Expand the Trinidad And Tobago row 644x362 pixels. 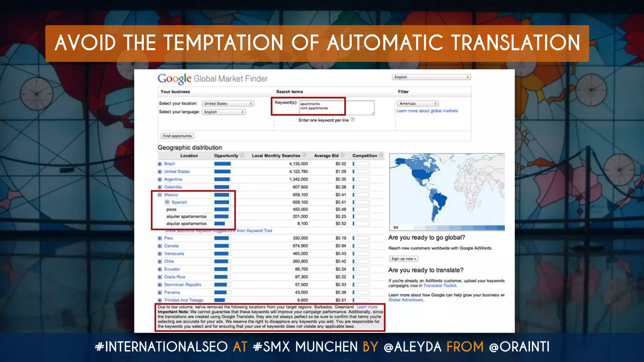tap(160, 300)
